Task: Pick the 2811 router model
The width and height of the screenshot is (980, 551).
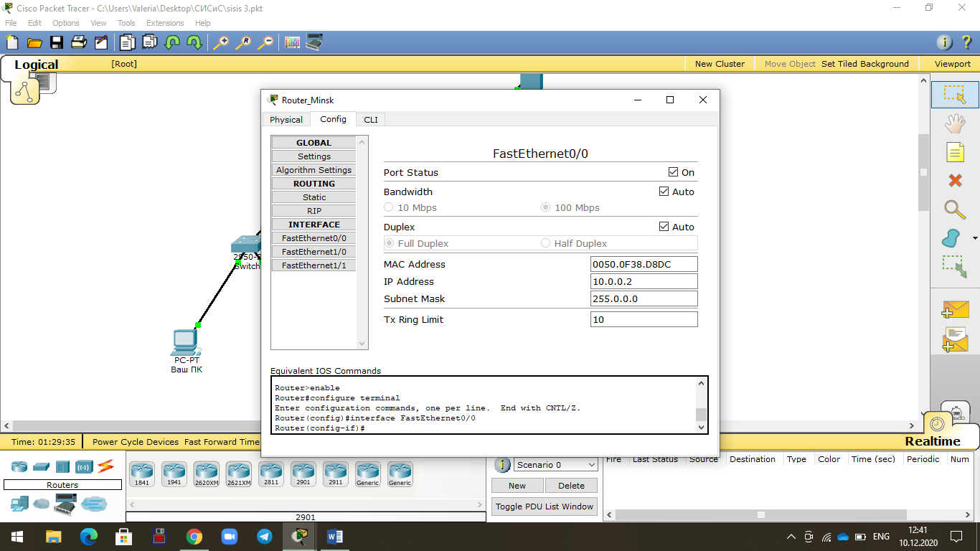Action: [271, 474]
